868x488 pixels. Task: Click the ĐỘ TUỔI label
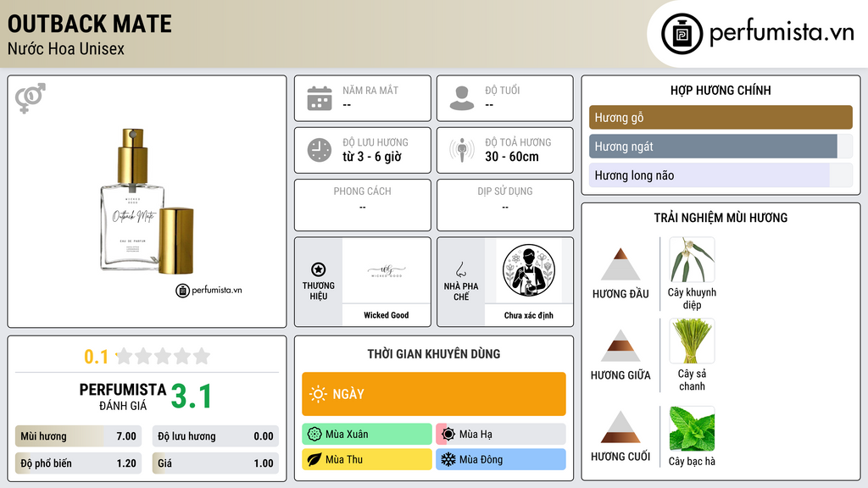pyautogui.click(x=503, y=90)
